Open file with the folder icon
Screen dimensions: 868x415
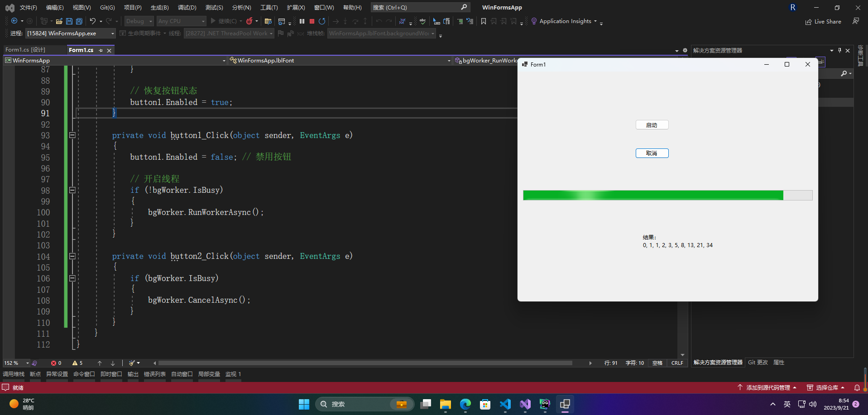pos(59,21)
